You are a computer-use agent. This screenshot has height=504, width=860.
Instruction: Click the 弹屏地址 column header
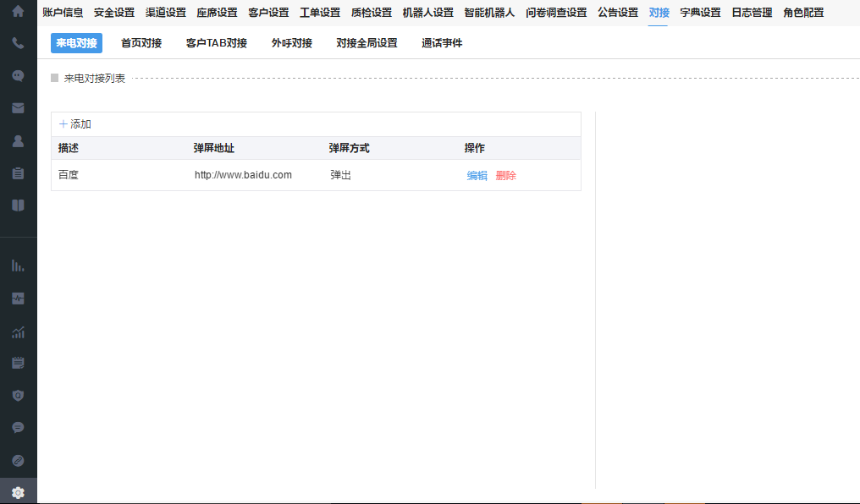[214, 148]
